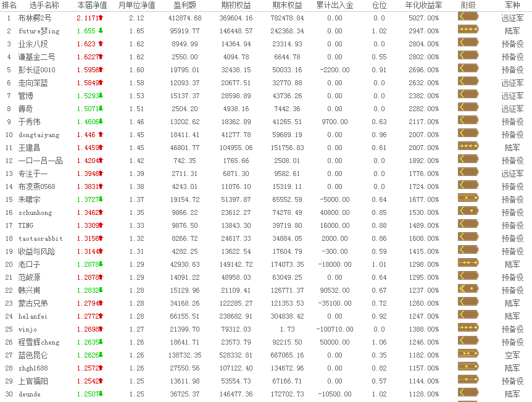Click the rank badge in 程雪辉cheng row

click(468, 340)
